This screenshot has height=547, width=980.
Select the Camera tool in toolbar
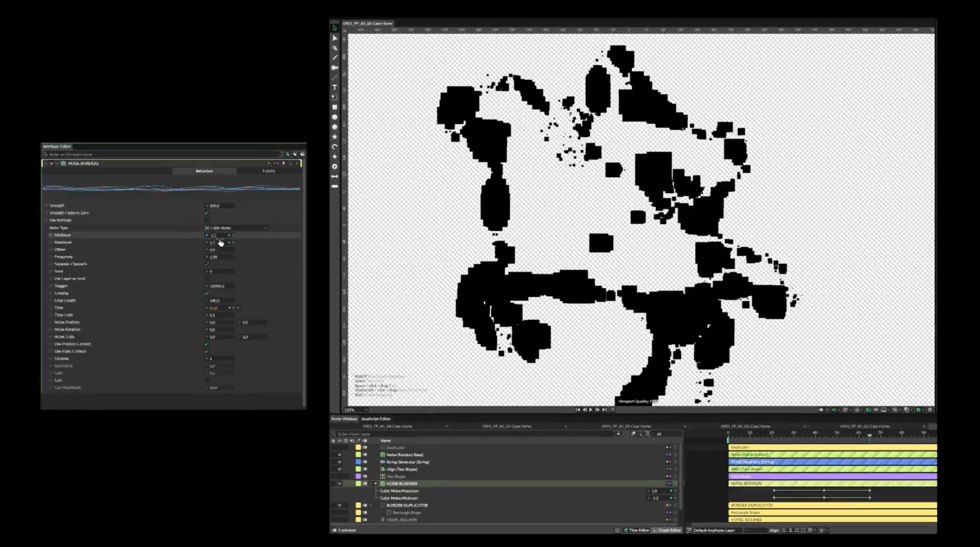tap(334, 68)
